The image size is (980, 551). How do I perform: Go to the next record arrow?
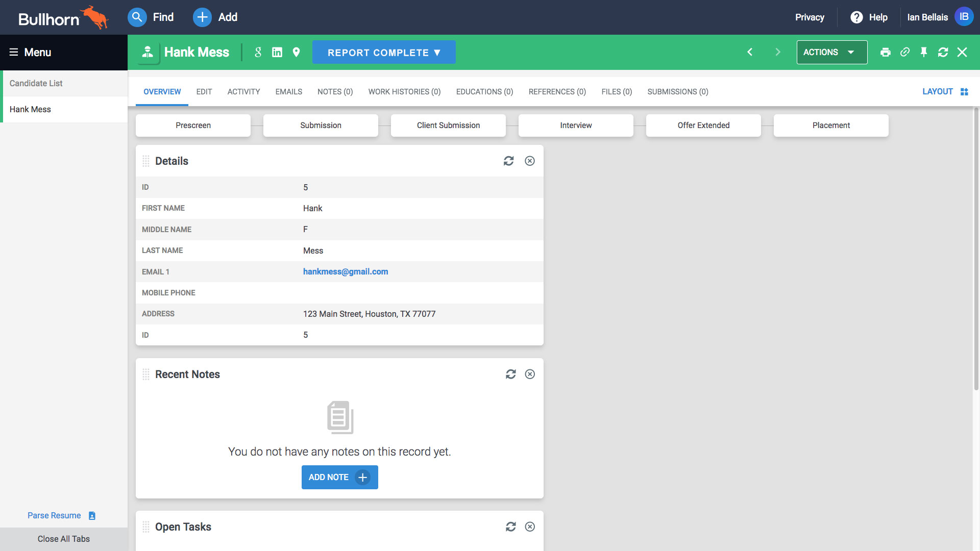pos(778,52)
